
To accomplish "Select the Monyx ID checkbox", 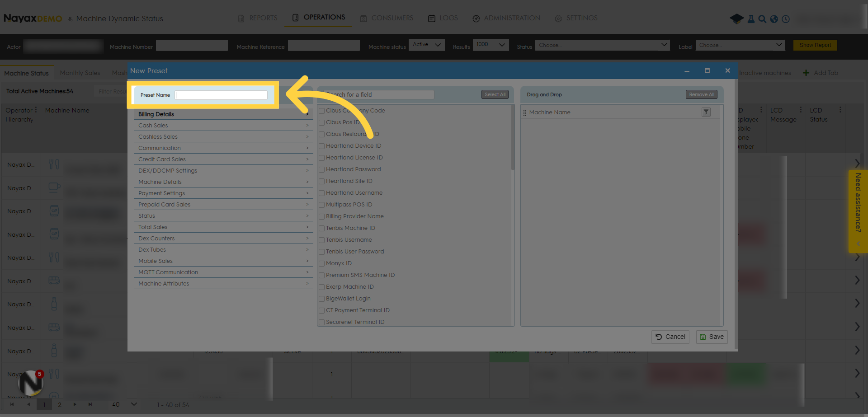I will click(x=322, y=263).
